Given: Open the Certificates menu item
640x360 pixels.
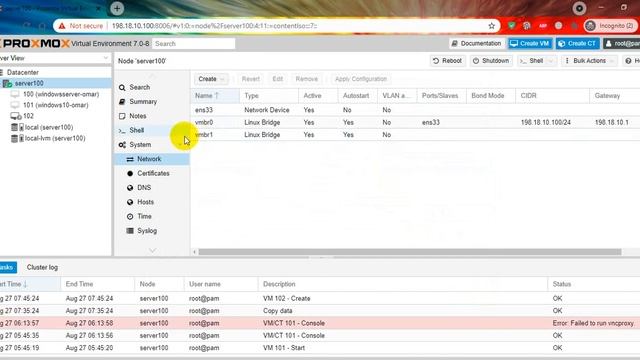Looking at the screenshot, I should [x=153, y=173].
